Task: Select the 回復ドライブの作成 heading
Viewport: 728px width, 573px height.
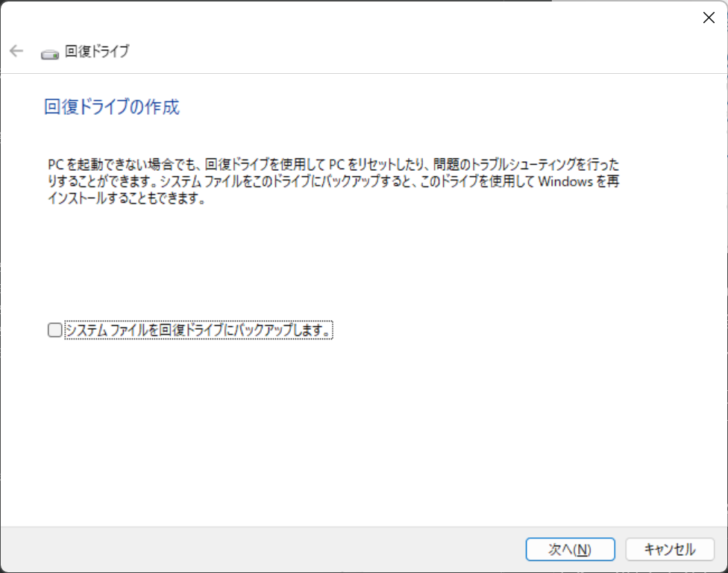Action: pyautogui.click(x=110, y=107)
